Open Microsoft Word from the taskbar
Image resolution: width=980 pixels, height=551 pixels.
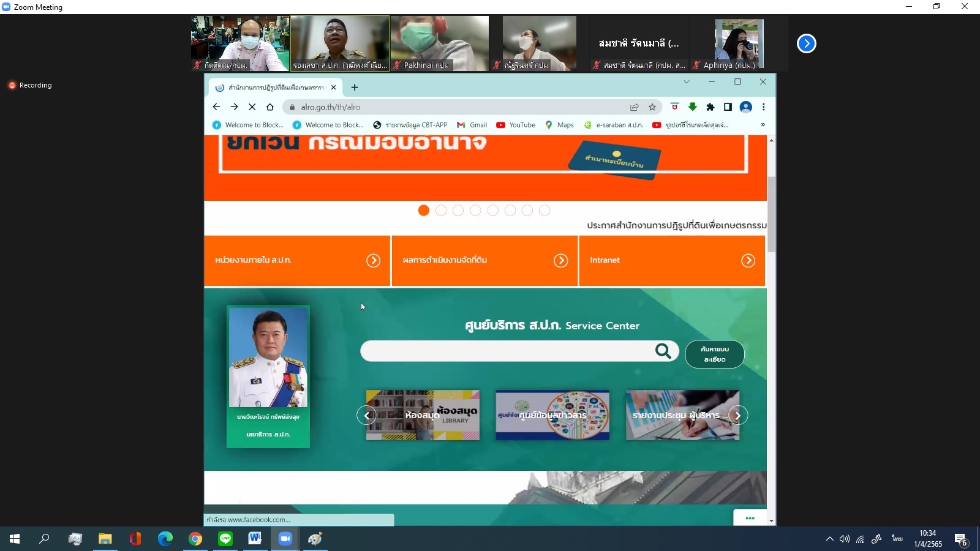[x=255, y=539]
